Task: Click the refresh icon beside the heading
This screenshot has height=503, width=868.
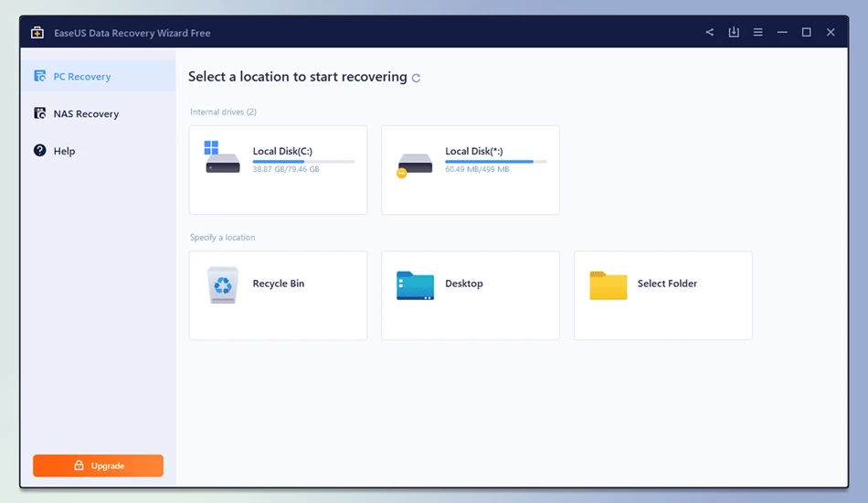Action: coord(417,78)
